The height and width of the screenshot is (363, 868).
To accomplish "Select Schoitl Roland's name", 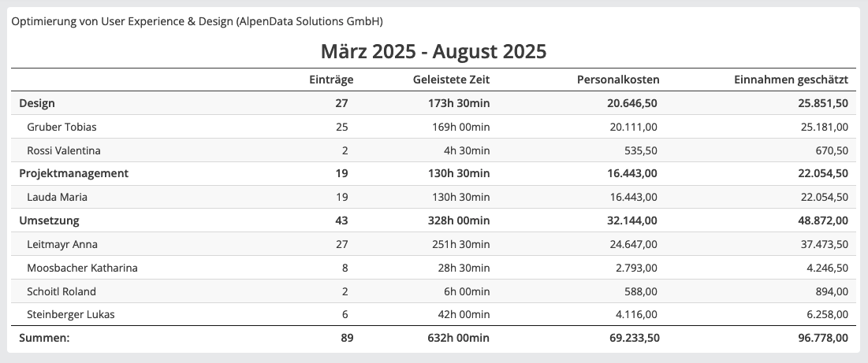I will coord(62,291).
